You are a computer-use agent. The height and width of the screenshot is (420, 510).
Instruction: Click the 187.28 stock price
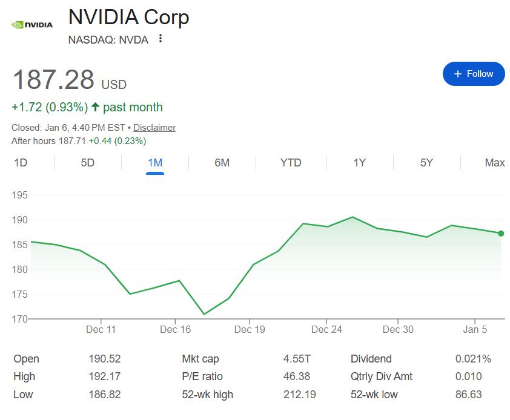53,80
